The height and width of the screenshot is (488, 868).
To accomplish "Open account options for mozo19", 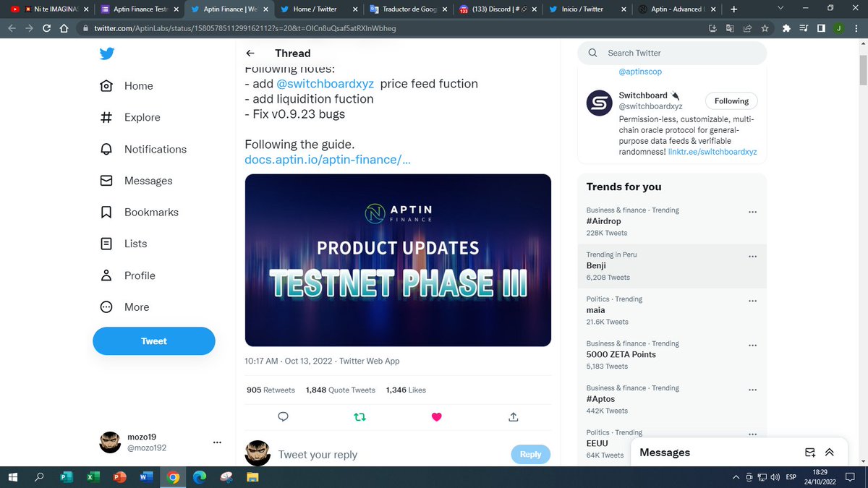I will [x=217, y=442].
